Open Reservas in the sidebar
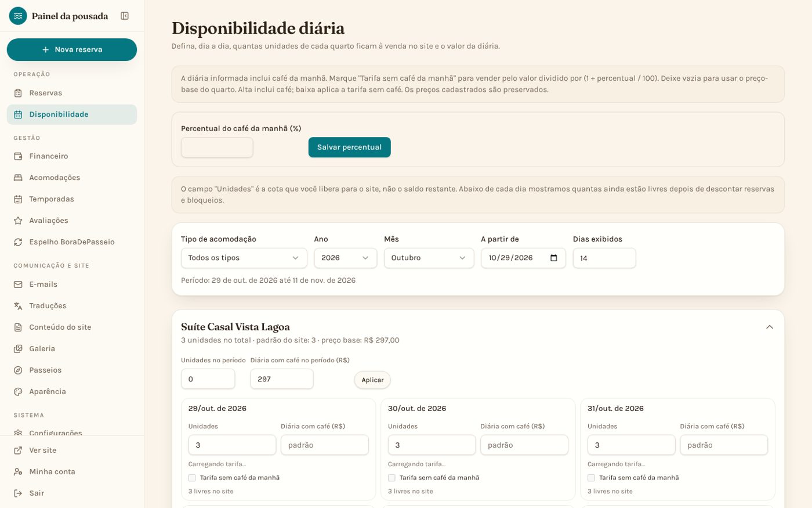This screenshot has width=812, height=508. [x=72, y=93]
